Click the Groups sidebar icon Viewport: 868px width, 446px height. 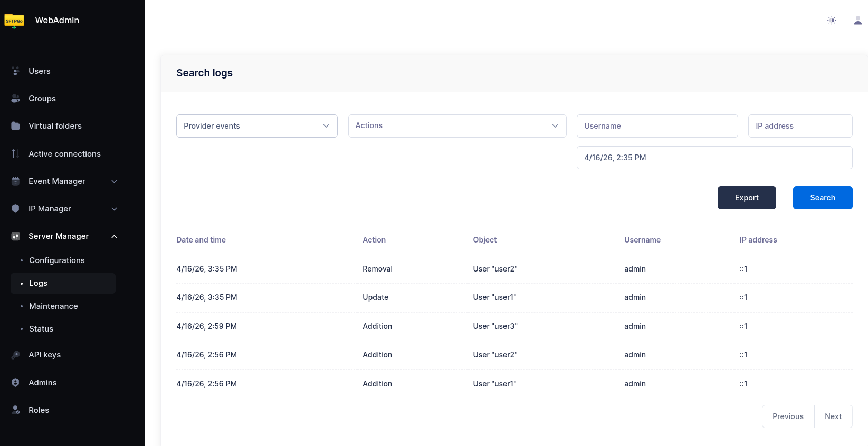16,99
